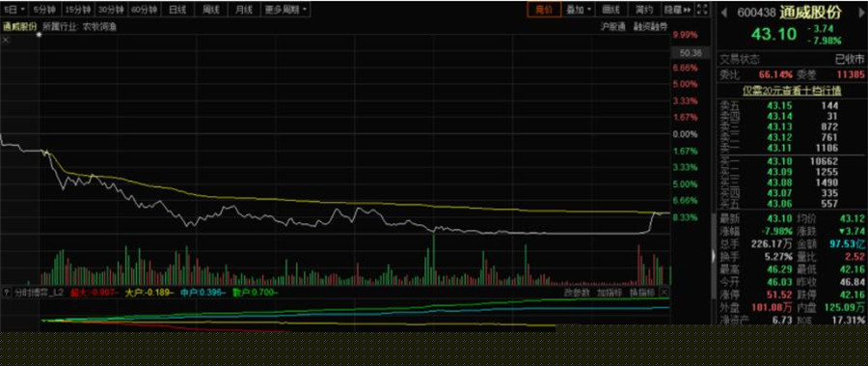The height and width of the screenshot is (366, 868).
Task: Switch to 简约 simple view
Action: tap(644, 10)
